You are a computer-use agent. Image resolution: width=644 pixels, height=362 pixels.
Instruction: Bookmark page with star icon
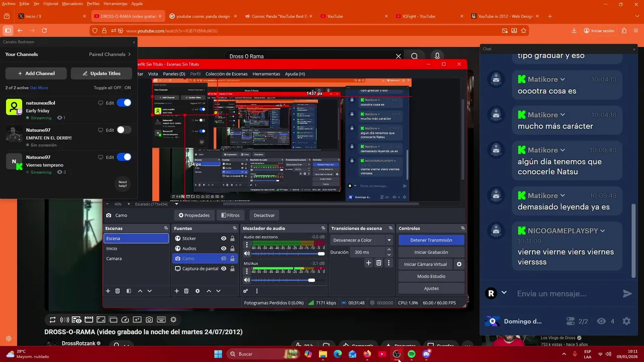click(x=524, y=31)
